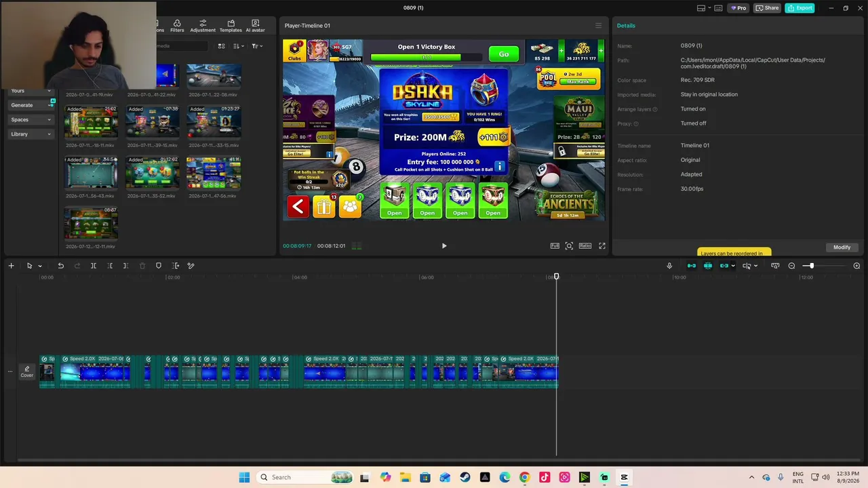Add a marker on the timeline
868x488 pixels.
(x=159, y=266)
